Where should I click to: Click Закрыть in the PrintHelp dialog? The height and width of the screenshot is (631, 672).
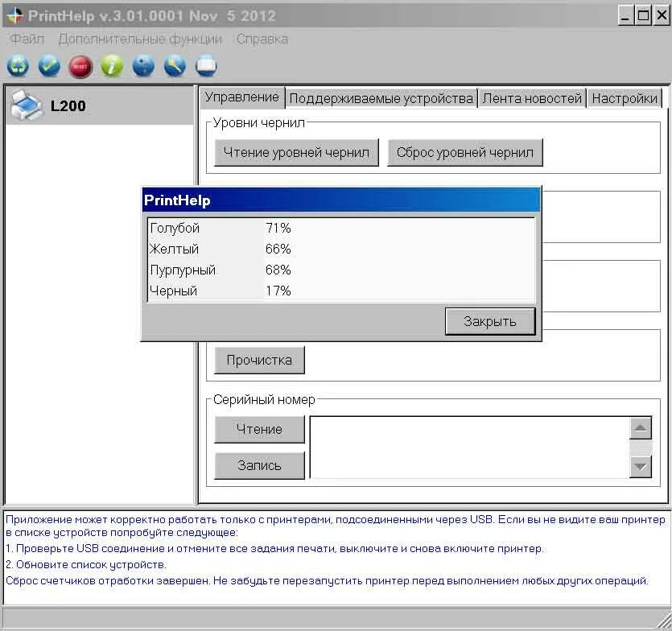pyautogui.click(x=490, y=321)
